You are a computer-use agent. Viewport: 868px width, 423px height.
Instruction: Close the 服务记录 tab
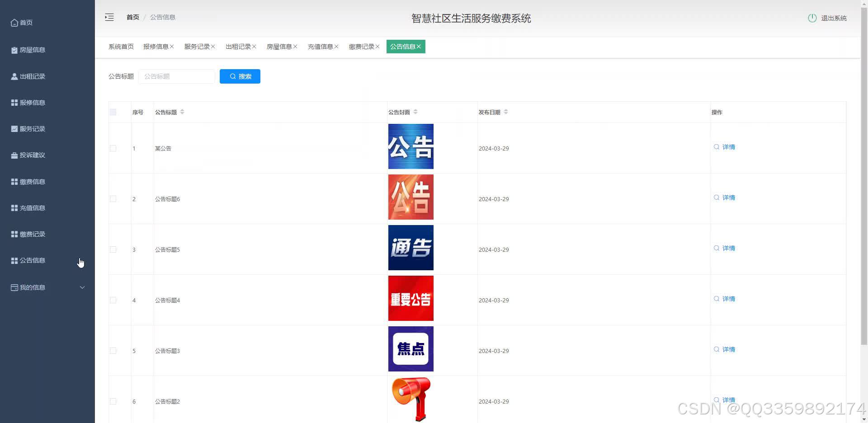213,47
